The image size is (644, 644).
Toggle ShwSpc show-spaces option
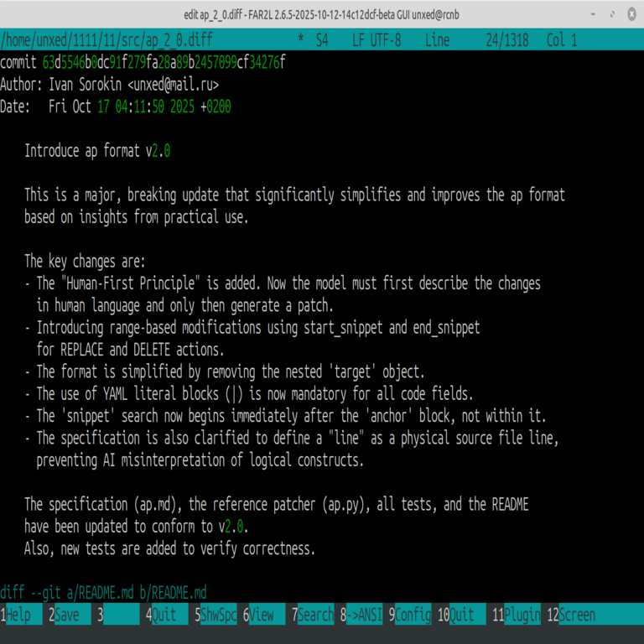tap(219, 615)
